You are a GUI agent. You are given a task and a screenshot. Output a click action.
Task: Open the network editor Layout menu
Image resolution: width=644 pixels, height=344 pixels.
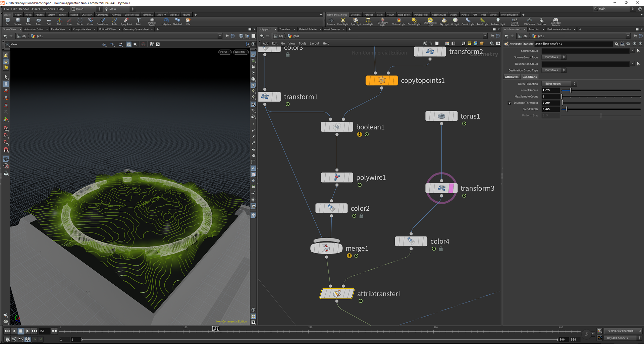pos(314,44)
